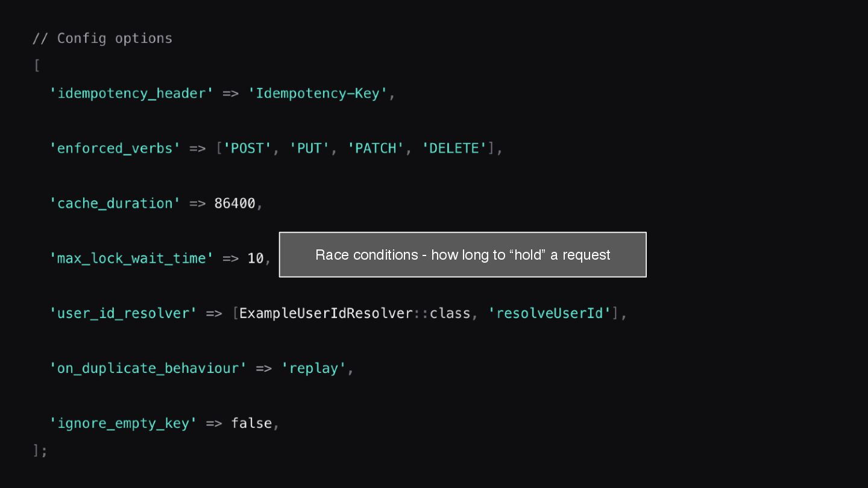Click the false boolean value
Screen dimensions: 868x488
click(x=251, y=424)
